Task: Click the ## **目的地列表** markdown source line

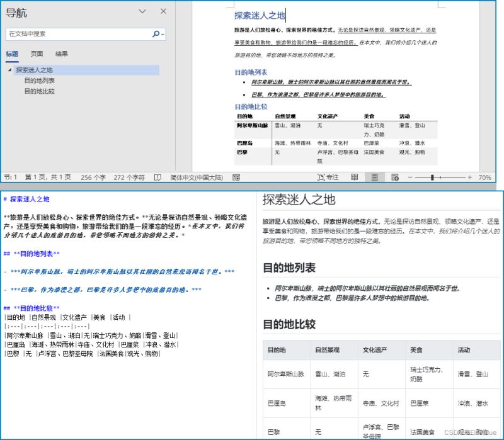Action: point(31,254)
